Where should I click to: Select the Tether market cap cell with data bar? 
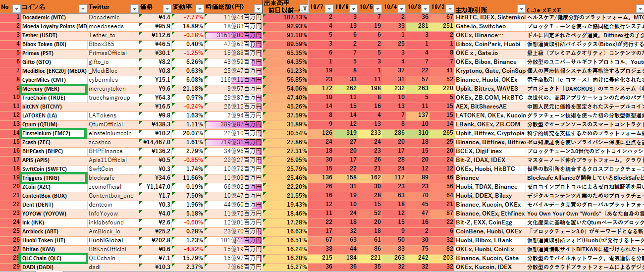233,35
